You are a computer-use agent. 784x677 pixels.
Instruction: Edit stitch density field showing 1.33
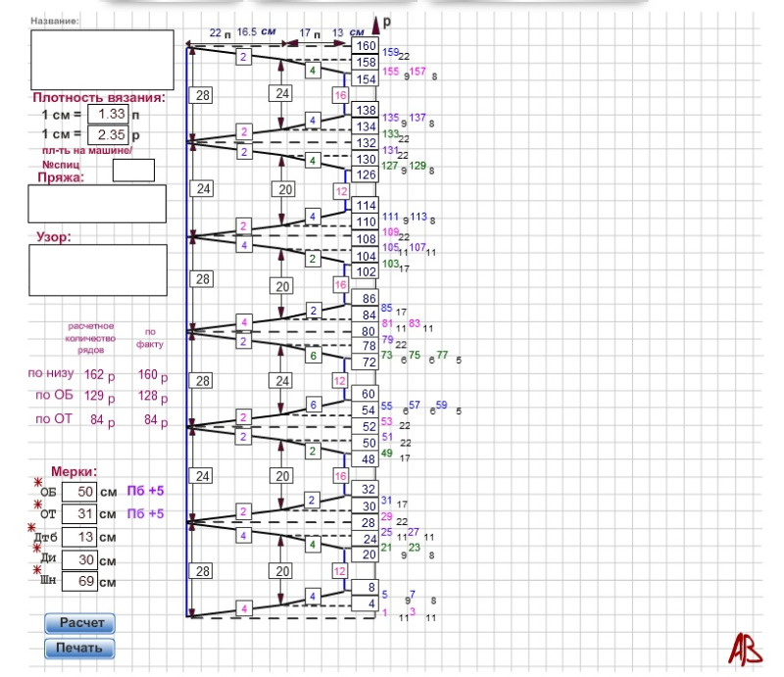pyautogui.click(x=107, y=115)
